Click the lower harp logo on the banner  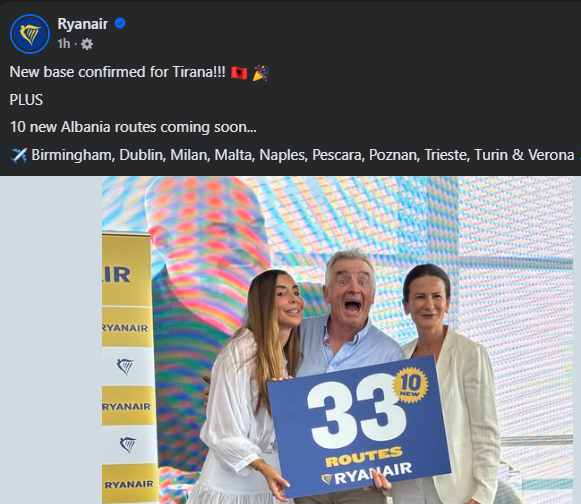coord(127,444)
